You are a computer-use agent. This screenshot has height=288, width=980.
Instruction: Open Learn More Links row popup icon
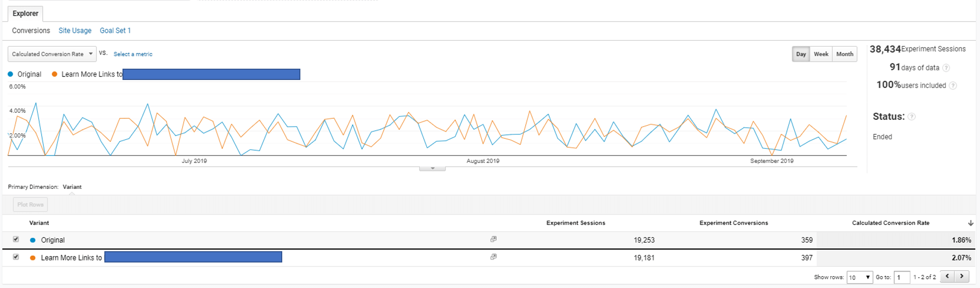[493, 257]
